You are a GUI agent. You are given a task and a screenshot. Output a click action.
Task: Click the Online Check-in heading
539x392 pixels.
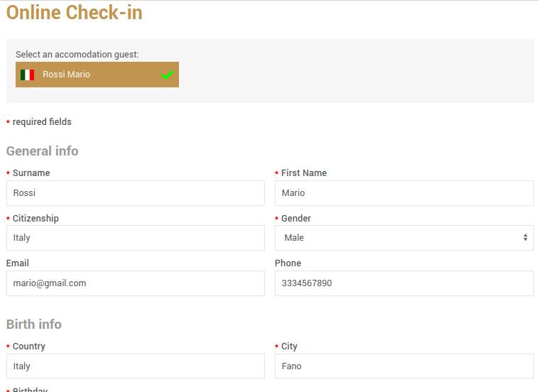75,13
